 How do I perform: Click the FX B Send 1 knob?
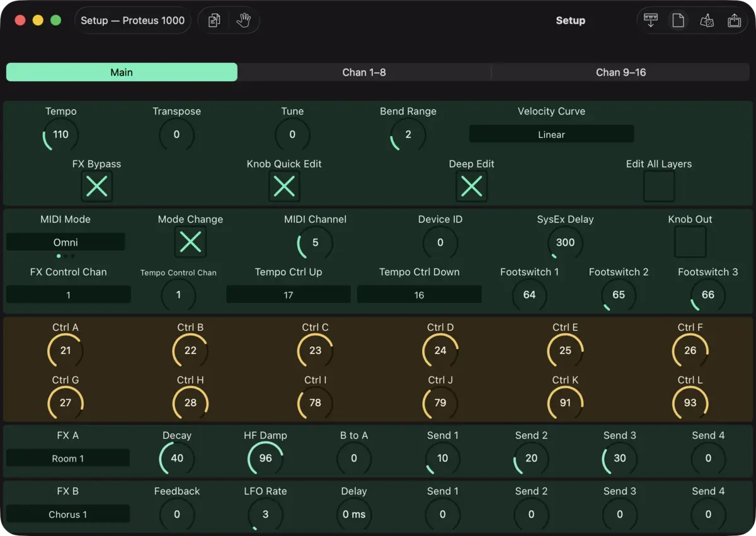pos(443,514)
